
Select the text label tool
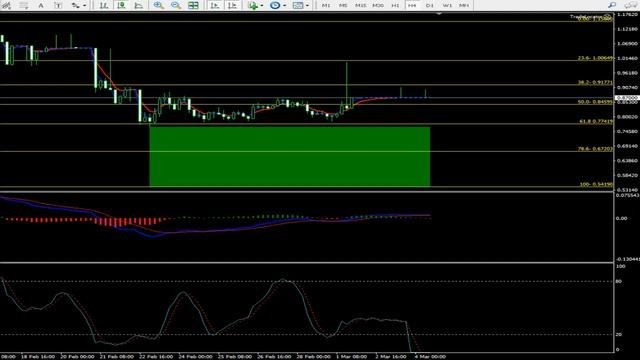click(58, 5)
